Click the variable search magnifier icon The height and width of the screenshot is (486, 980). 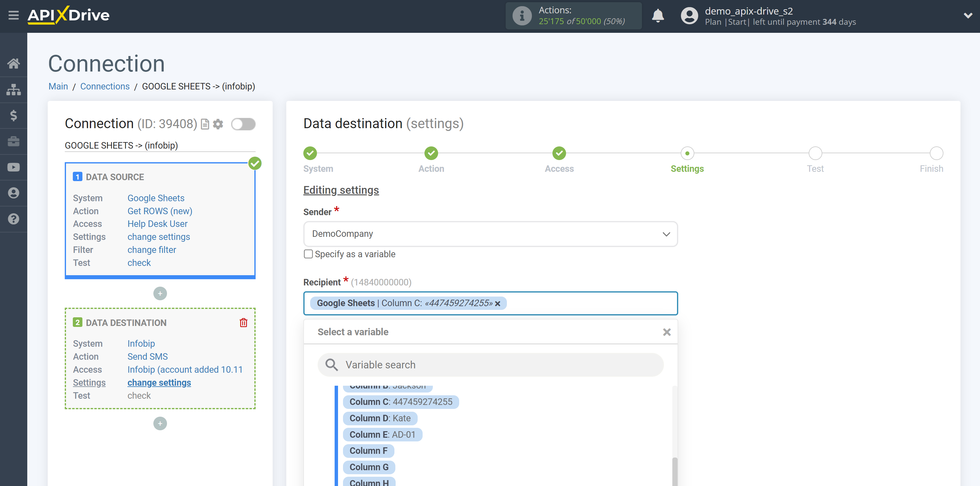pos(331,365)
